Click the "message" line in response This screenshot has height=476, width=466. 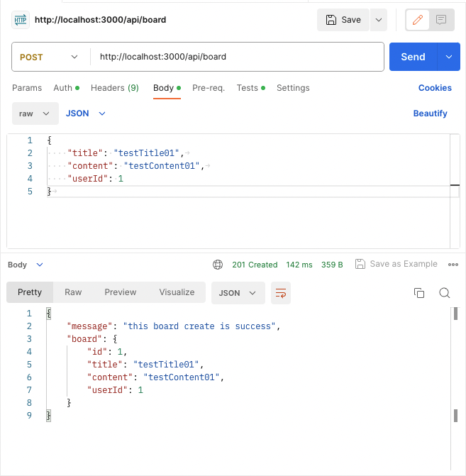tap(173, 326)
